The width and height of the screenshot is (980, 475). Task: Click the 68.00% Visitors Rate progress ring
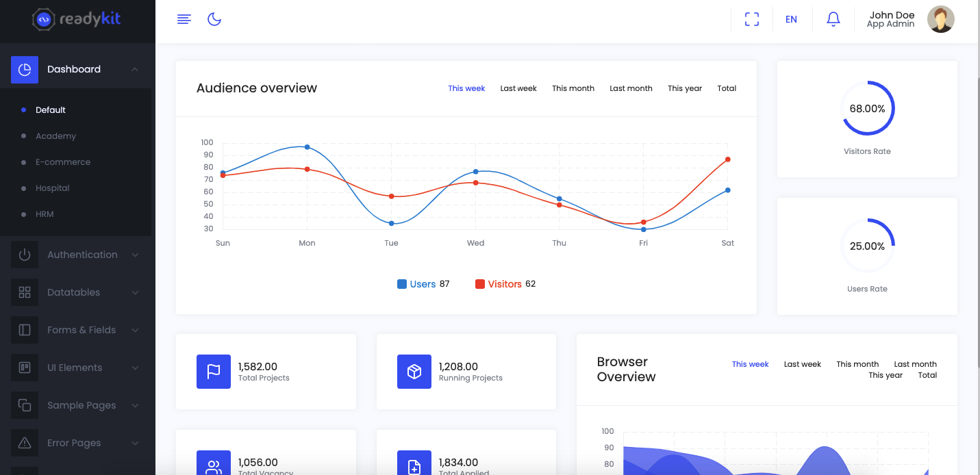pos(867,108)
